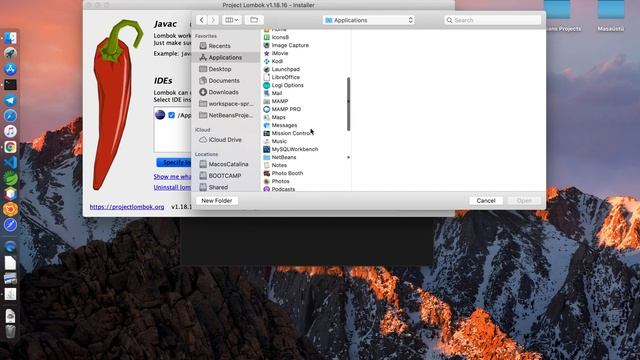Select the MAMP folder row
This screenshot has height=360, width=640.
305,101
